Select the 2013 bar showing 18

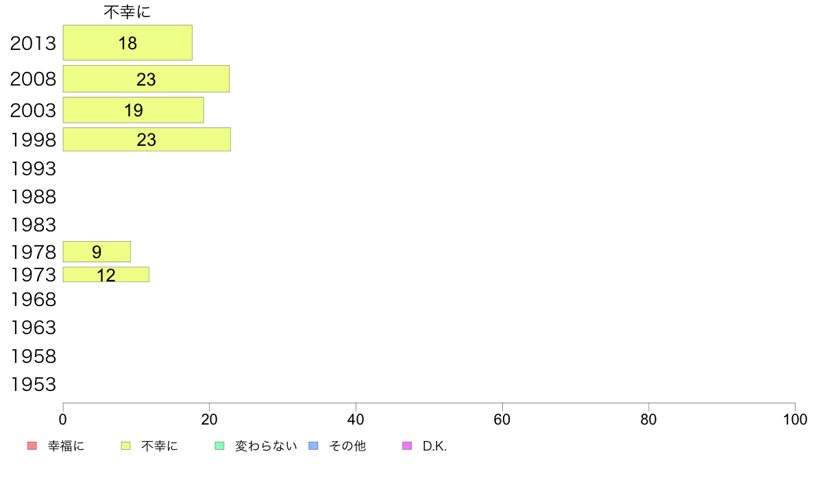pyautogui.click(x=127, y=42)
